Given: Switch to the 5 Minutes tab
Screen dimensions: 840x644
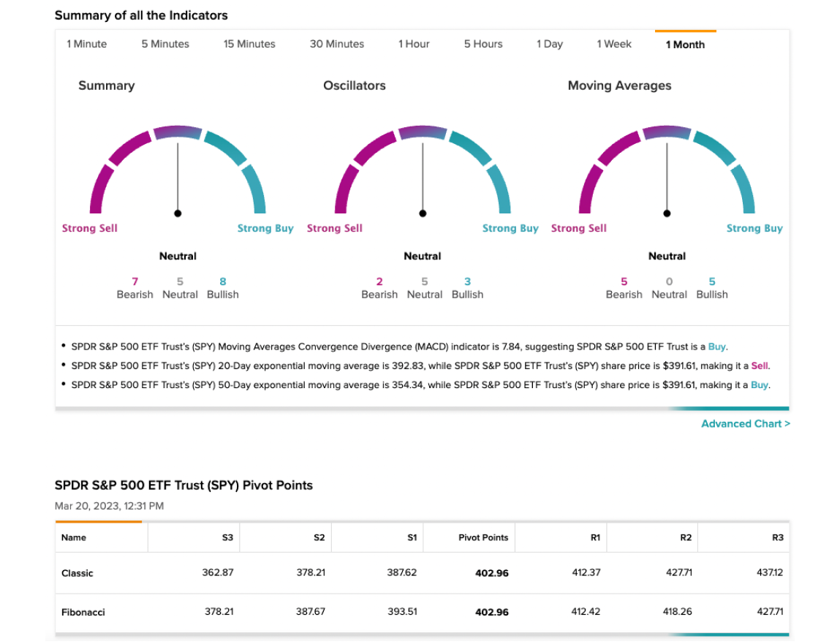Looking at the screenshot, I should click(x=165, y=44).
